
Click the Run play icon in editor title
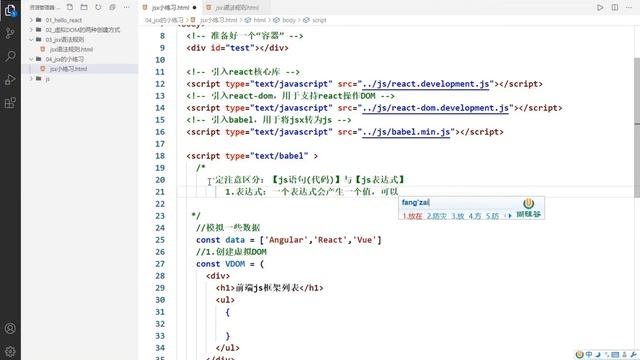[600, 7]
